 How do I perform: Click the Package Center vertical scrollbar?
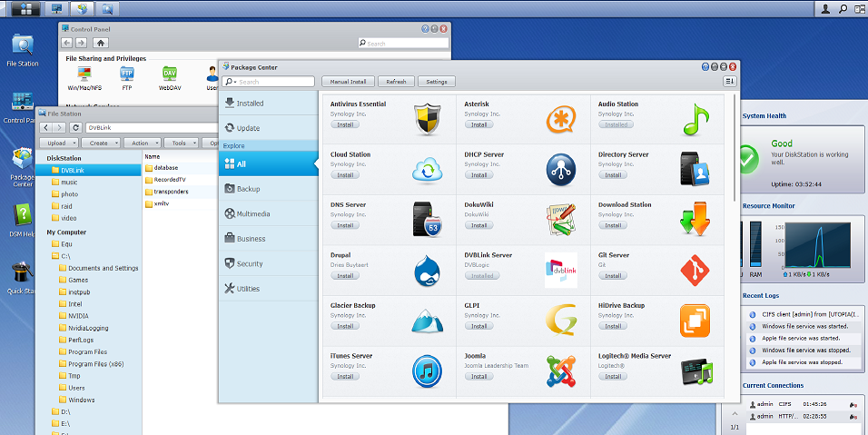coord(735,148)
